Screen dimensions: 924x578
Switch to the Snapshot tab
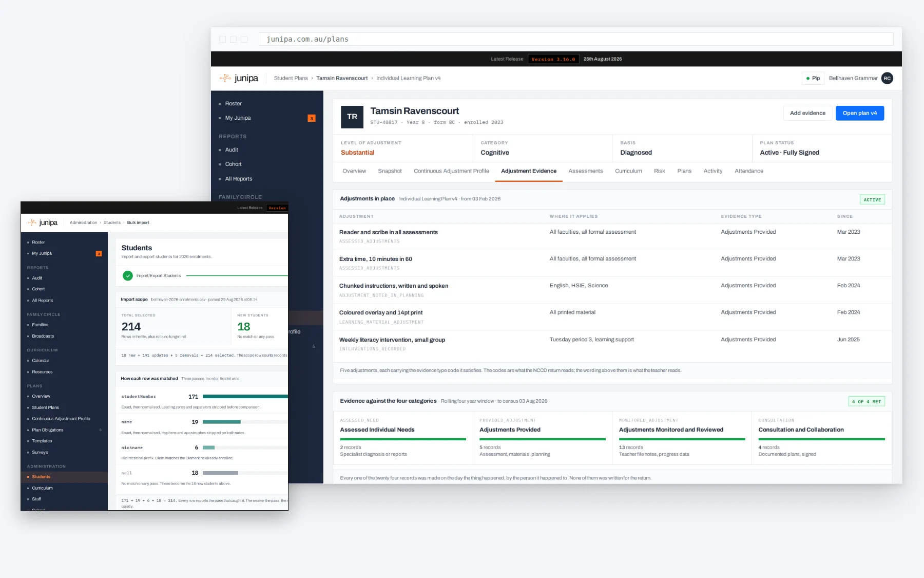[390, 171]
